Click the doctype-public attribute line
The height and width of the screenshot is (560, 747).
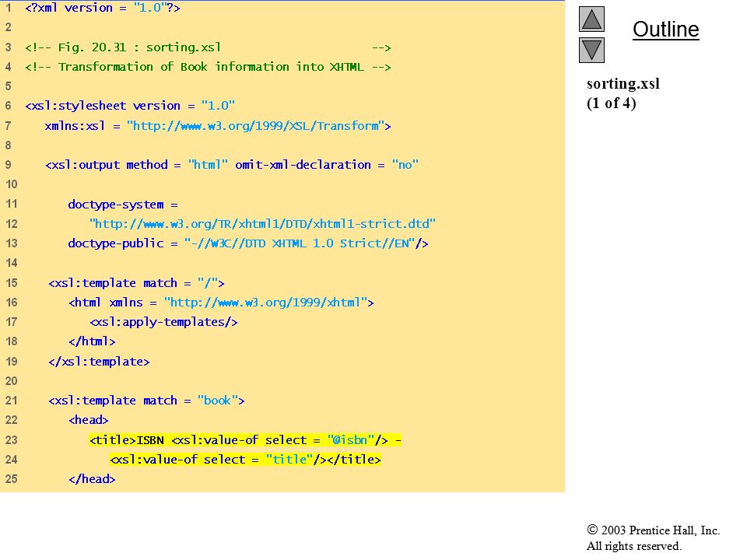pos(247,243)
